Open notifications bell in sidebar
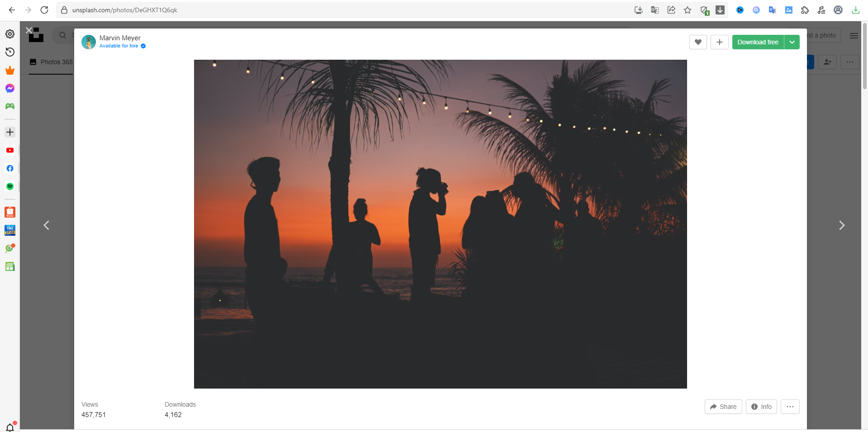Screen dimensions: 868x432 [x=10, y=427]
